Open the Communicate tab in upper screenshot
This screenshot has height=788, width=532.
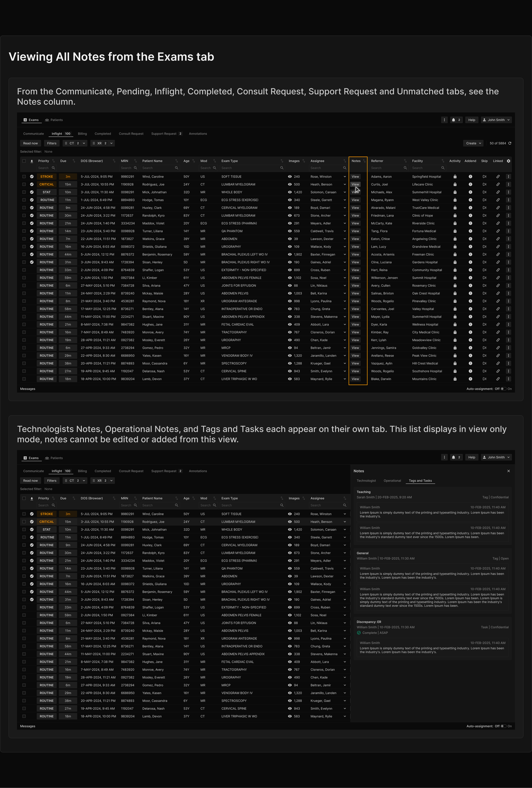pos(34,134)
